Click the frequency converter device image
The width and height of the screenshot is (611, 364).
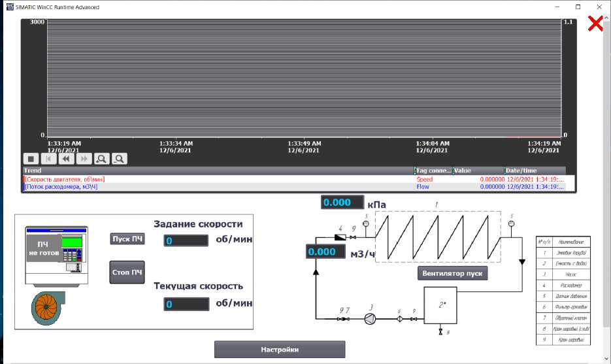click(x=56, y=253)
